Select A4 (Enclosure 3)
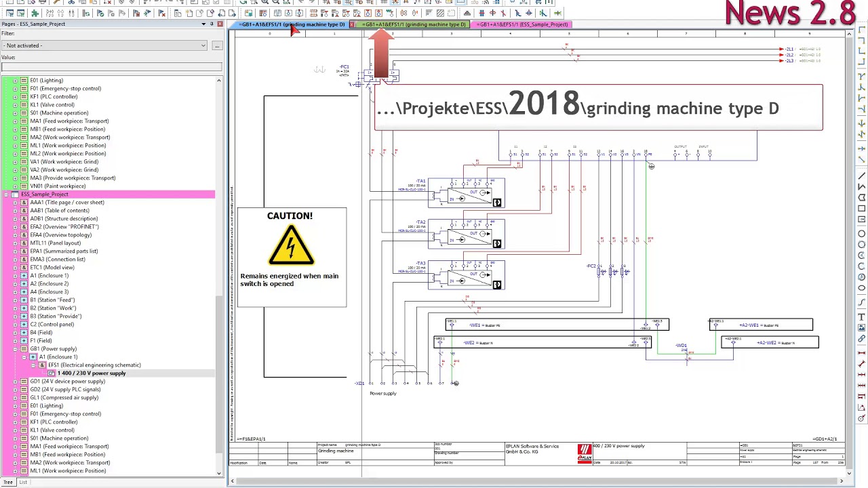Image resolution: width=868 pixels, height=488 pixels. pos(50,291)
